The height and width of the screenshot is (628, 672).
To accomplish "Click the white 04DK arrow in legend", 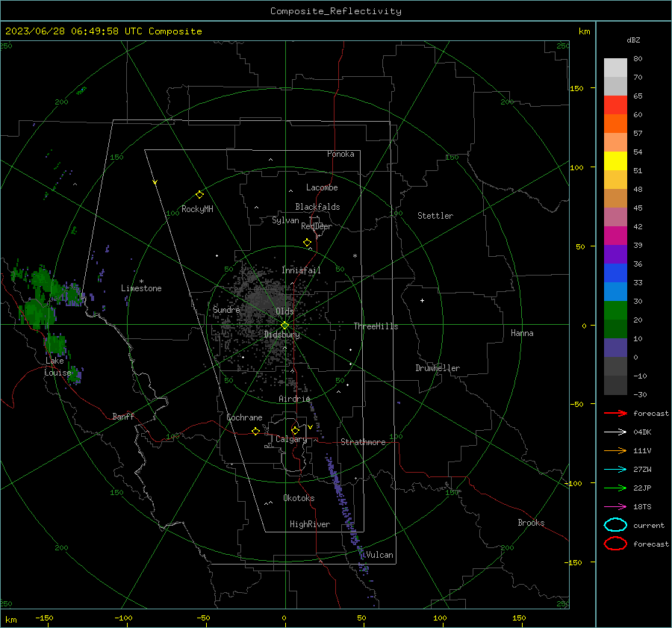I will click(x=615, y=432).
